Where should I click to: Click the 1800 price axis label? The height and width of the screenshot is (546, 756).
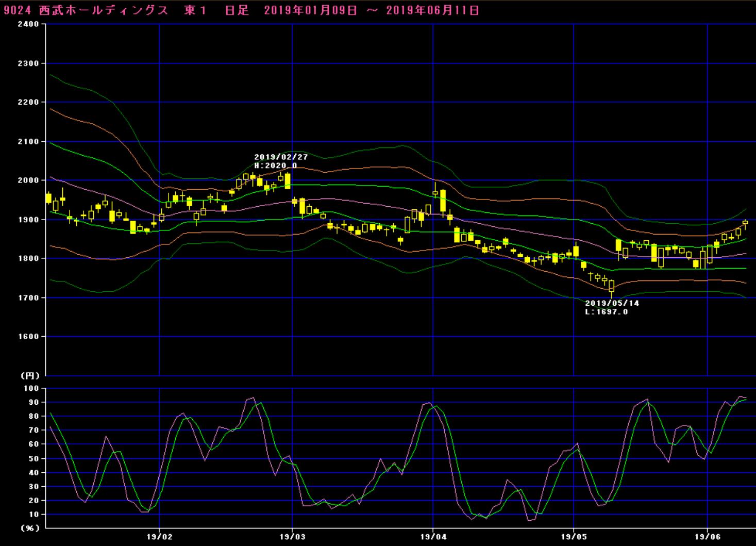tap(29, 258)
